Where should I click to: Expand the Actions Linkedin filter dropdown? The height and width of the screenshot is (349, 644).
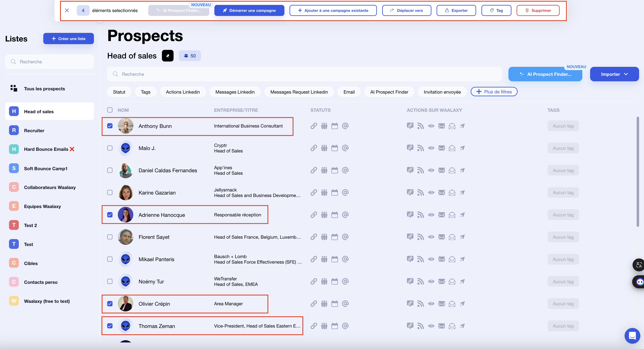point(183,92)
